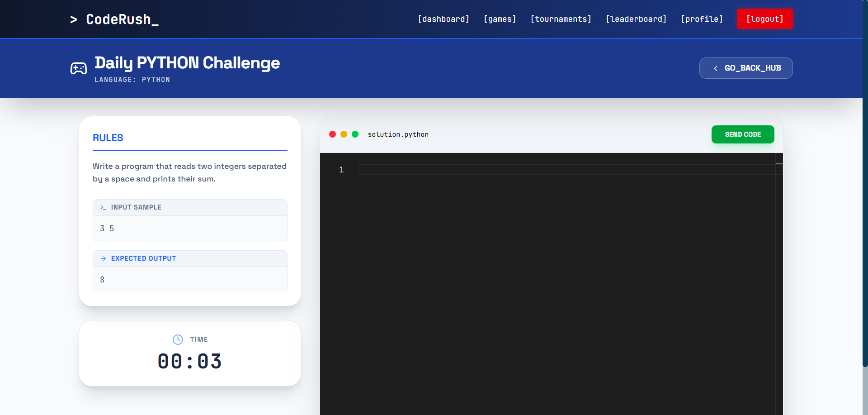Click the editor overview ruler scrollbar
This screenshot has height=415, width=868.
pyautogui.click(x=779, y=284)
